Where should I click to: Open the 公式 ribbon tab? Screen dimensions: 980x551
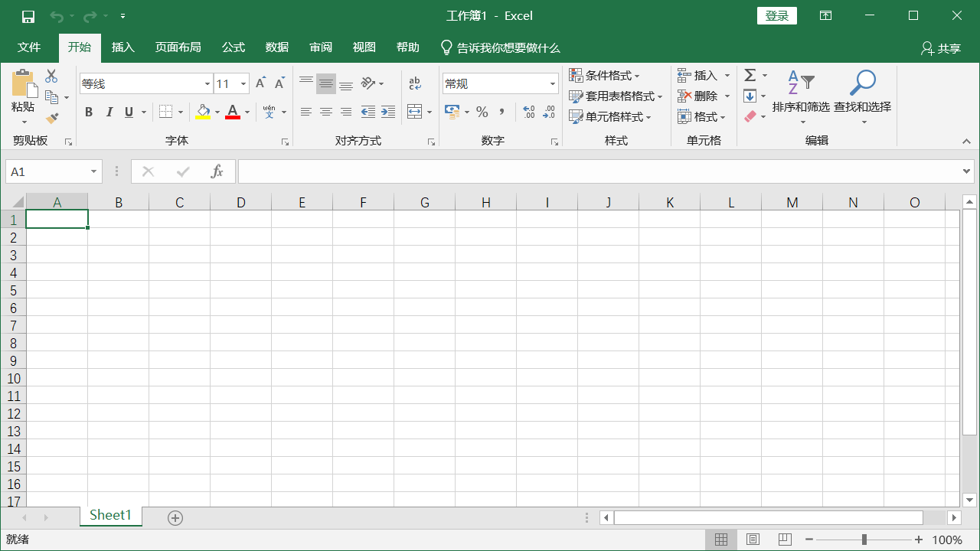[233, 47]
